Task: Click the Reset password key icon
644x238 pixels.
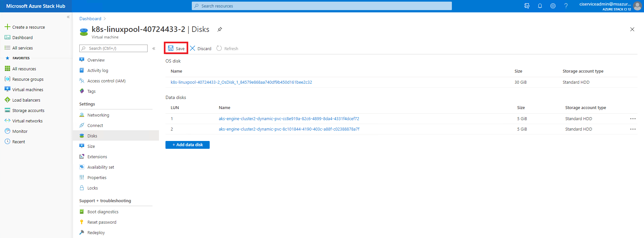Action: tap(82, 222)
